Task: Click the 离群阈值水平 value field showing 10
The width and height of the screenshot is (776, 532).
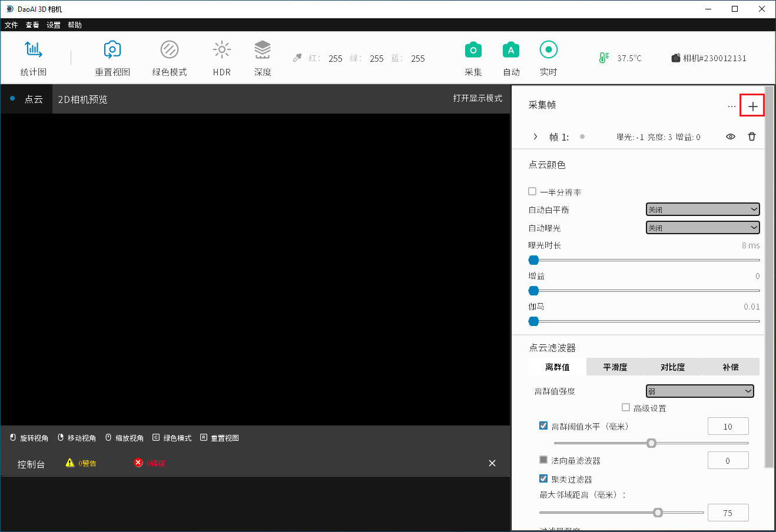Action: pos(728,427)
